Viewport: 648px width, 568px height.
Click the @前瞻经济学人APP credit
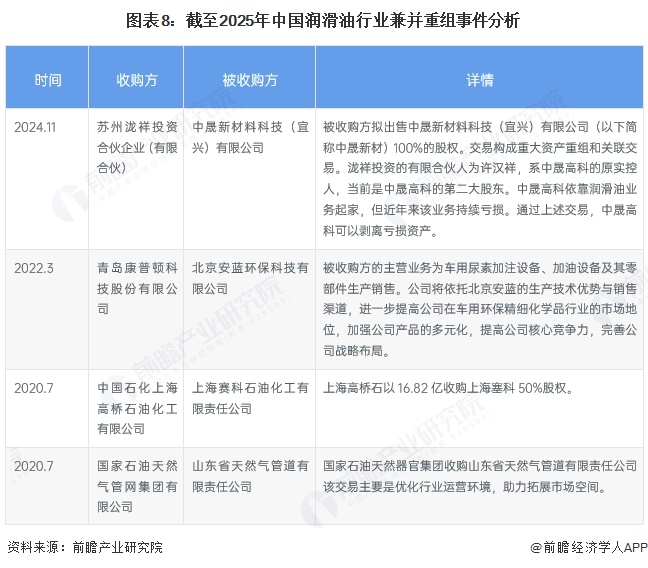pyautogui.click(x=589, y=547)
